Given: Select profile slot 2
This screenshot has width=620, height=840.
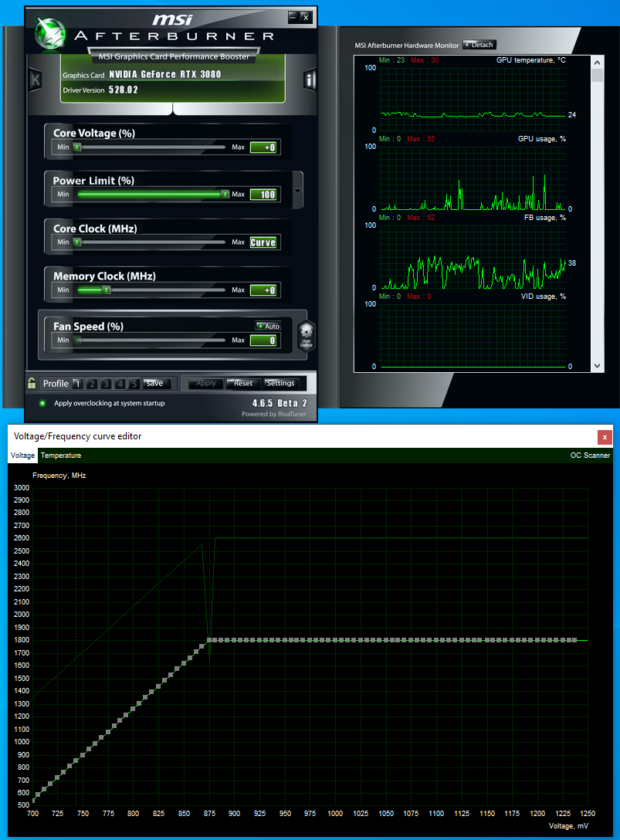Looking at the screenshot, I should click(x=92, y=384).
